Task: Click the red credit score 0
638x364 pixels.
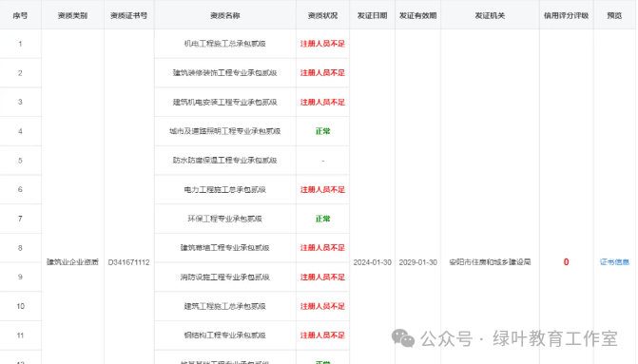Action: pyautogui.click(x=566, y=262)
